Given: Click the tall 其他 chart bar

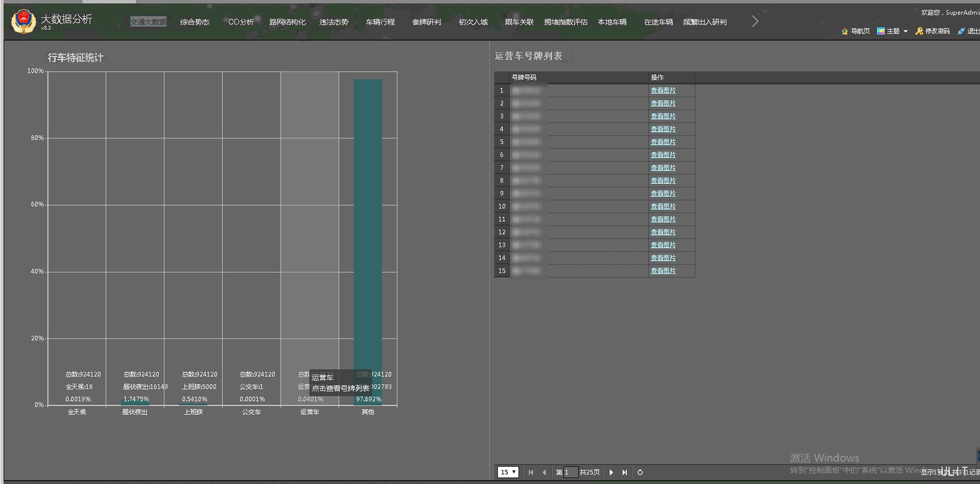Looking at the screenshot, I should pyautogui.click(x=368, y=217).
